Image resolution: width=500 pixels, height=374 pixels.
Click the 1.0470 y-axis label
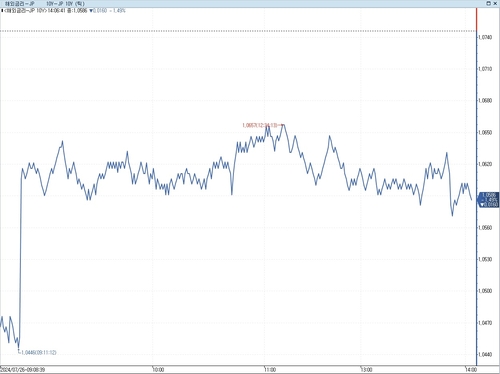485,323
